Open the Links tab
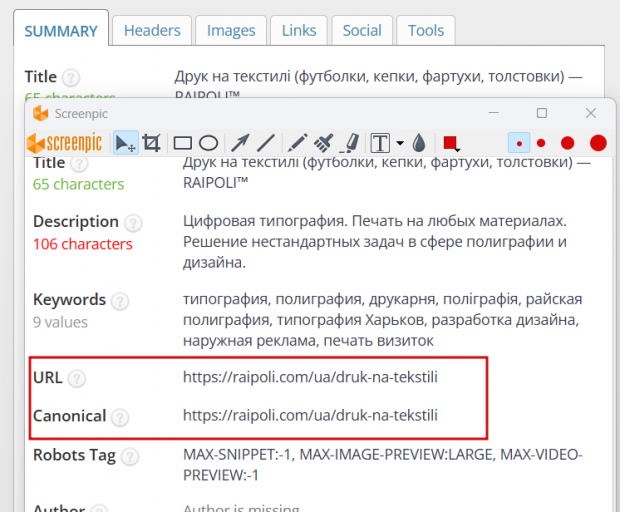 [299, 30]
